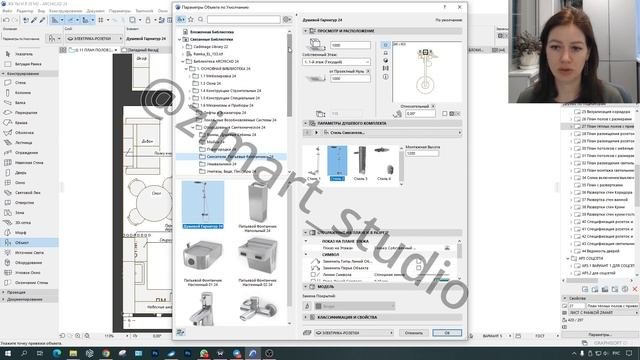Open Собственный Этаж story dropdown
The width and height of the screenshot is (640, 360).
[336, 62]
